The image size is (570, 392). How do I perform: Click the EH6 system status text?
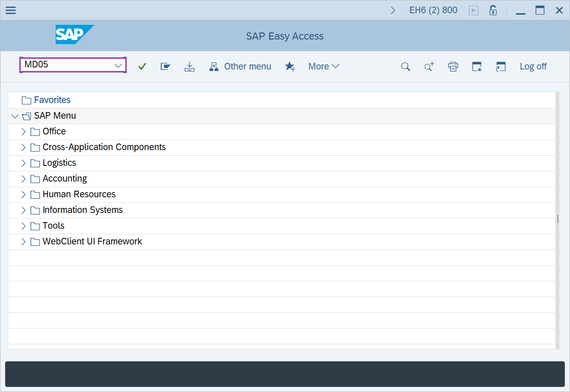[433, 10]
